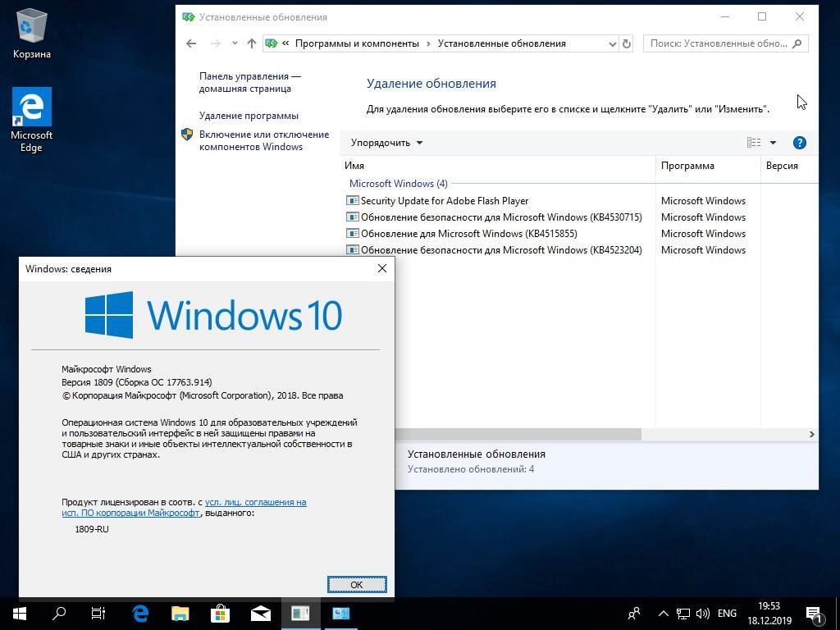This screenshot has width=840, height=630.
Task: Select Security Update for Adobe Flash Player
Action: click(x=445, y=201)
